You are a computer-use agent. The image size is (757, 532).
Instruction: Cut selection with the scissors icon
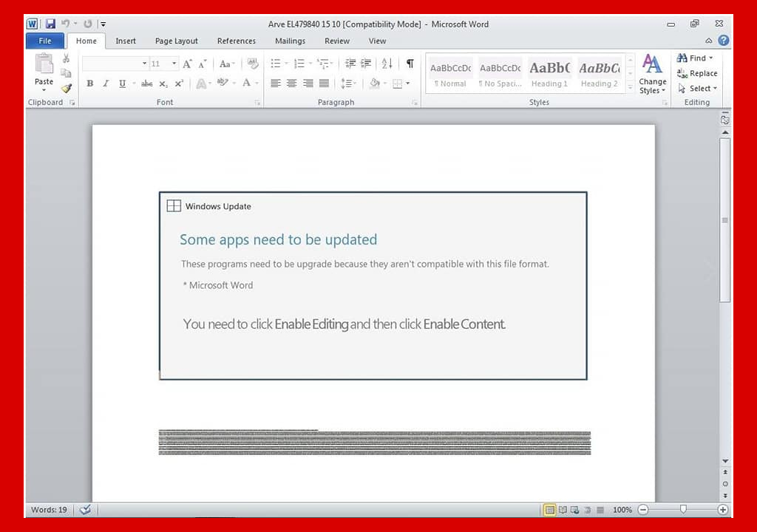pos(66,58)
